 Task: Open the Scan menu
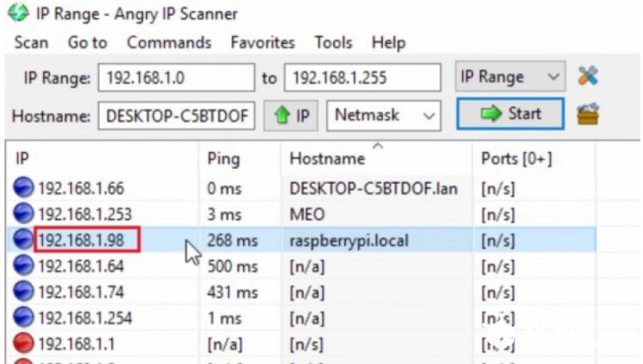[x=31, y=43]
